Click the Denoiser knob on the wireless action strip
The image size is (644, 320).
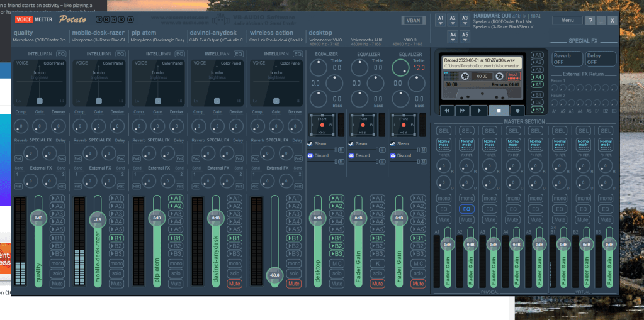point(295,126)
